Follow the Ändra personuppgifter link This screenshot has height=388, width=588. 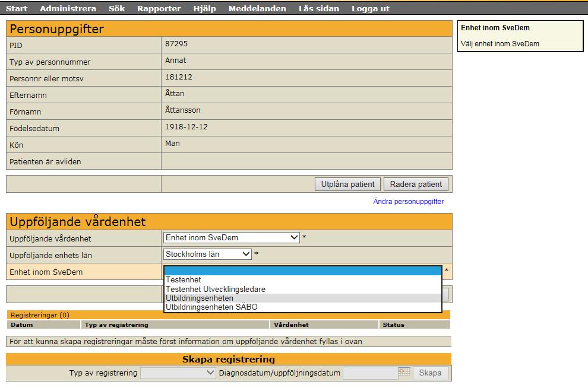409,202
